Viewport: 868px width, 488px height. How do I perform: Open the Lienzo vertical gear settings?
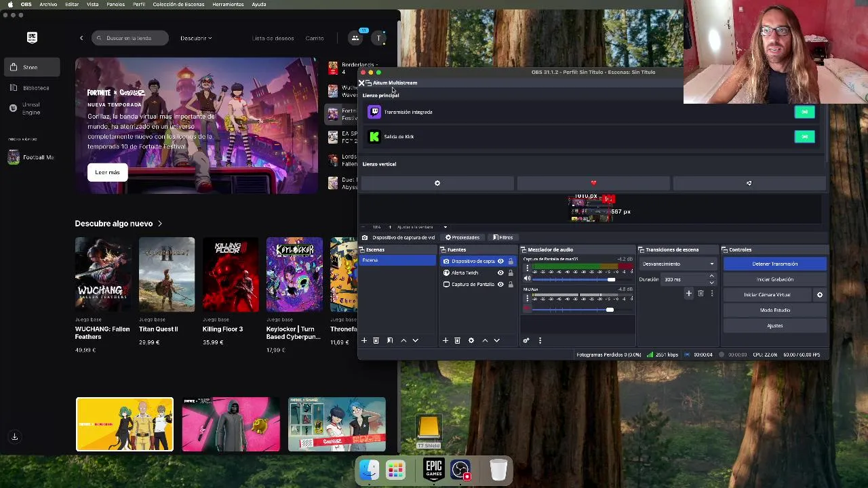click(x=437, y=183)
